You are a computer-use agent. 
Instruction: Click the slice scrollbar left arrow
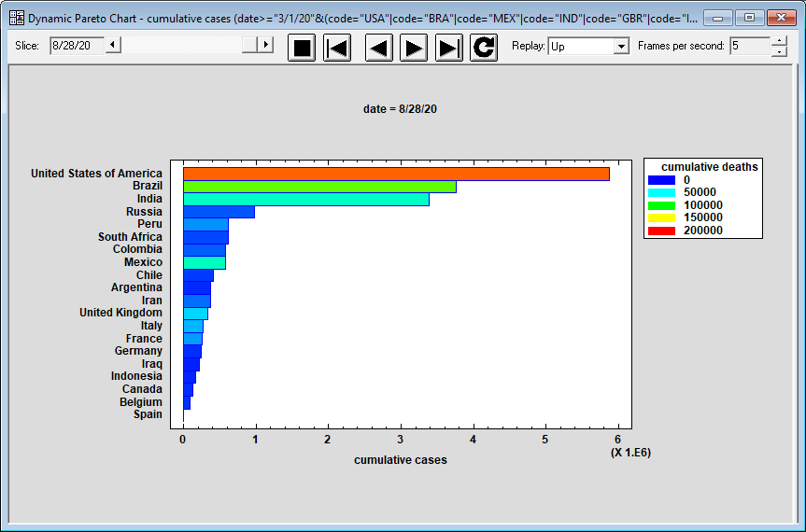click(x=113, y=45)
